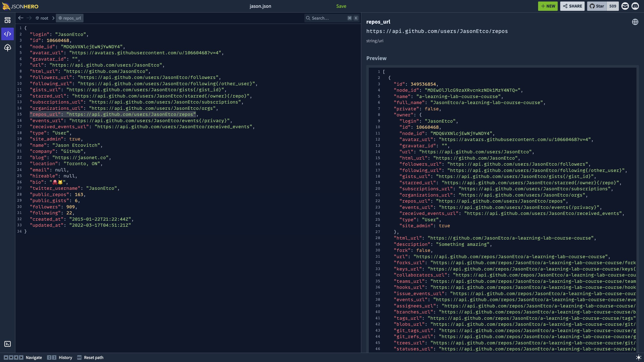
Task: Open the column view sidebar icon
Action: pos(8,20)
